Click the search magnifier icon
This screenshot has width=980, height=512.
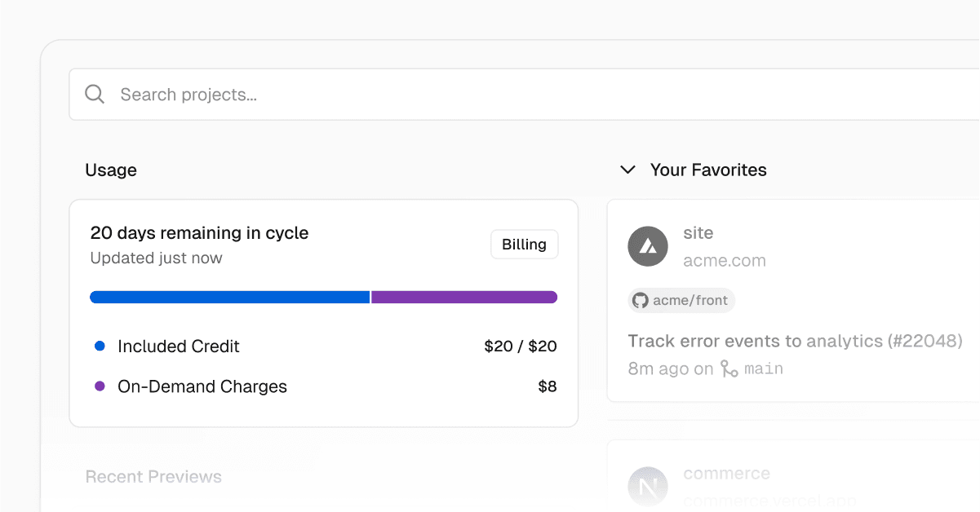pyautogui.click(x=95, y=95)
